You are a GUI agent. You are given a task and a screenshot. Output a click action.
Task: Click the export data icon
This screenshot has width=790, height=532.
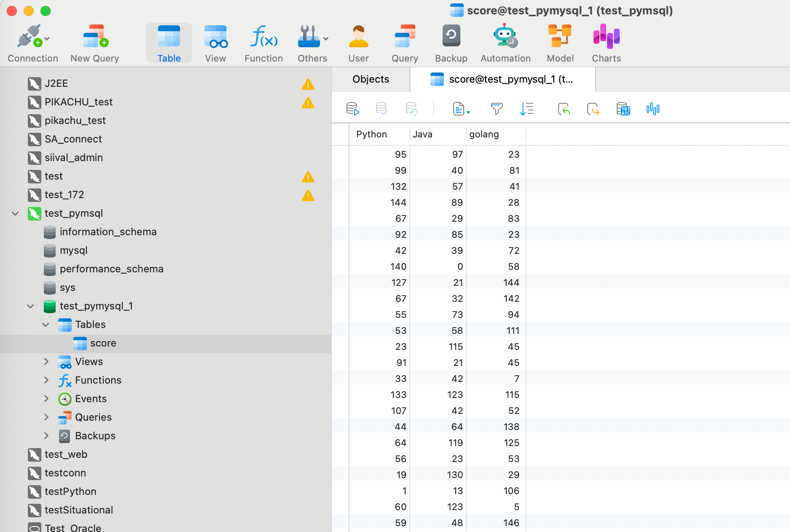pos(593,109)
